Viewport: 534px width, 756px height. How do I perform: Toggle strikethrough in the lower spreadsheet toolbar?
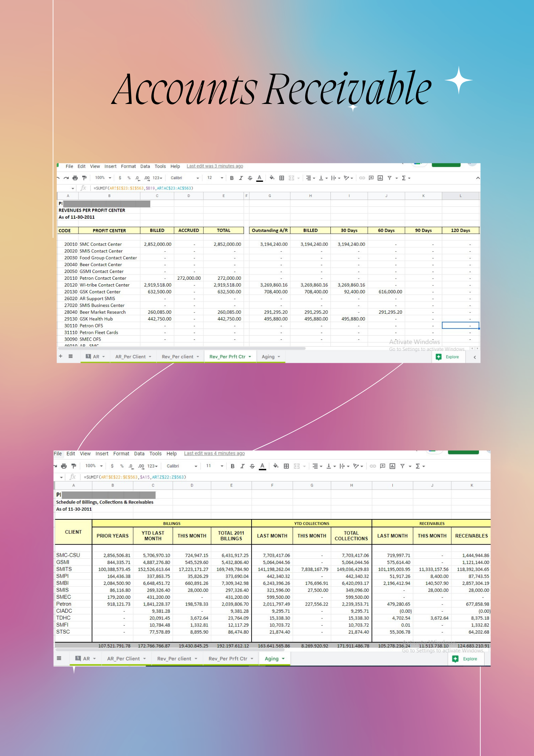[252, 466]
